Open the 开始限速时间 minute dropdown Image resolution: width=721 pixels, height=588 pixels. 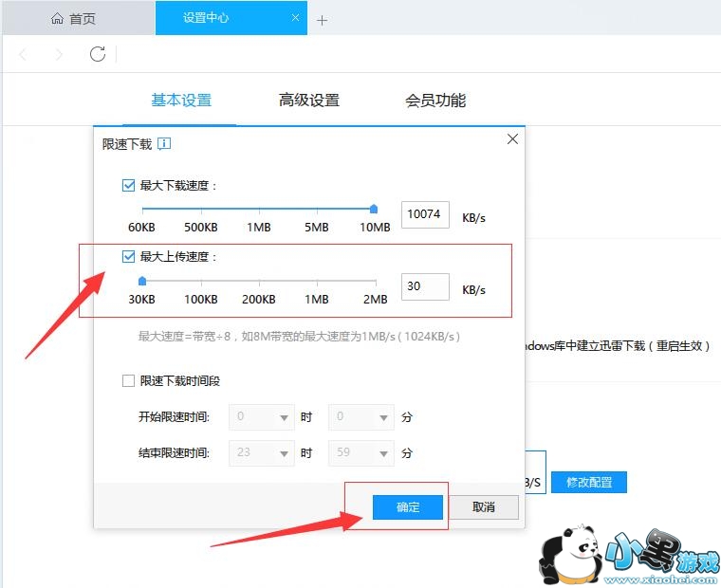[x=360, y=417]
